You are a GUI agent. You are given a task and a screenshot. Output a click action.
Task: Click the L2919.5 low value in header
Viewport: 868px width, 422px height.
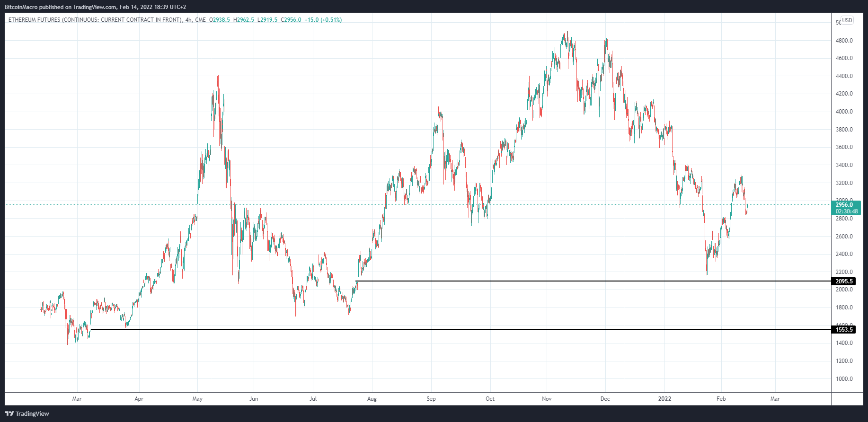click(267, 20)
